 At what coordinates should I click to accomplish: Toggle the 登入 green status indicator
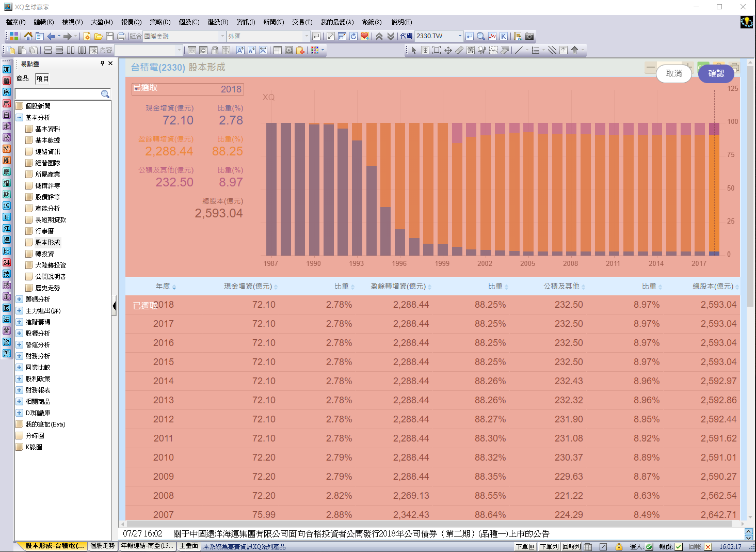[649, 546]
